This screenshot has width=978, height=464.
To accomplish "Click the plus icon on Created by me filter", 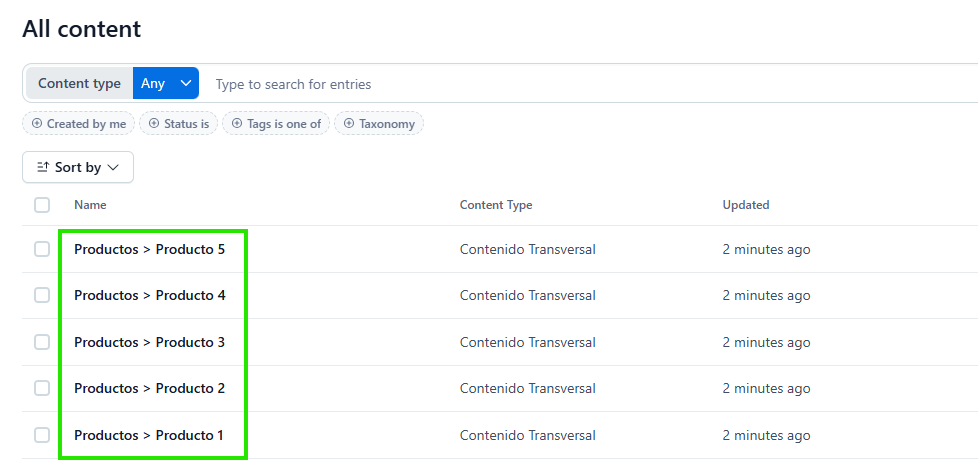I will (x=37, y=123).
